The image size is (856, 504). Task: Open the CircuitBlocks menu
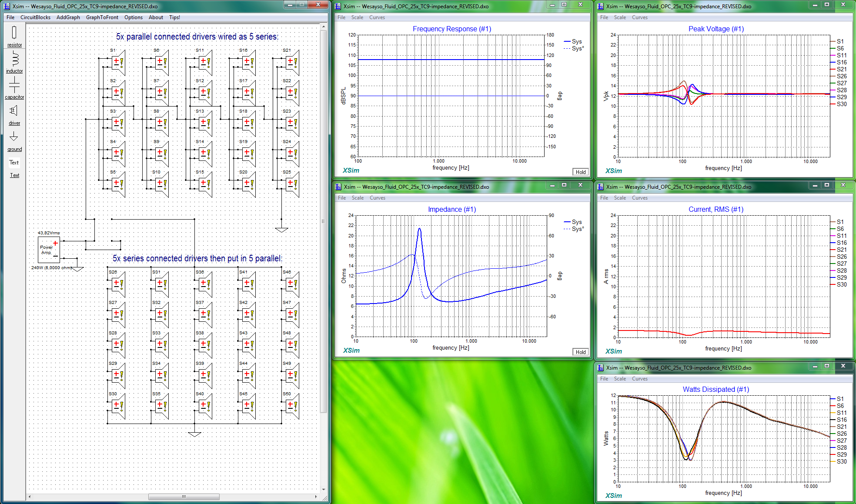point(35,17)
